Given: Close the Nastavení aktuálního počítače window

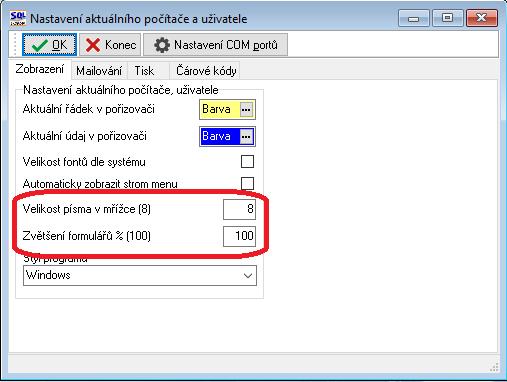Looking at the screenshot, I should (482, 18).
